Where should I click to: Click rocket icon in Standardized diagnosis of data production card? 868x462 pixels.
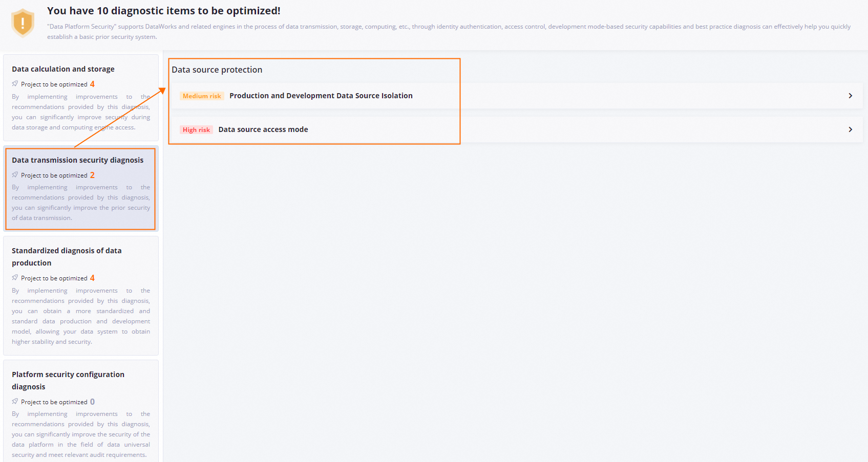click(x=15, y=278)
